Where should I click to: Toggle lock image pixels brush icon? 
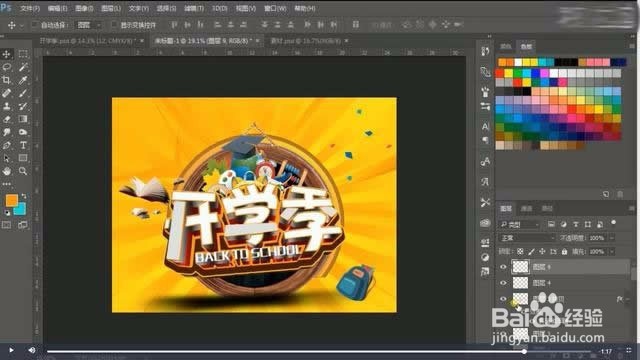[x=531, y=251]
